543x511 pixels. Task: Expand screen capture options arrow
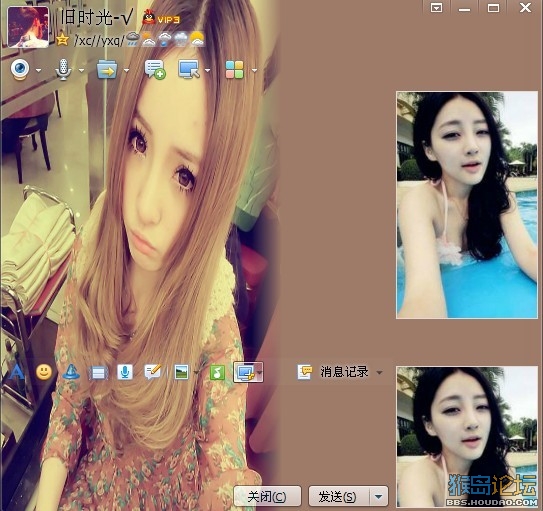pos(259,373)
